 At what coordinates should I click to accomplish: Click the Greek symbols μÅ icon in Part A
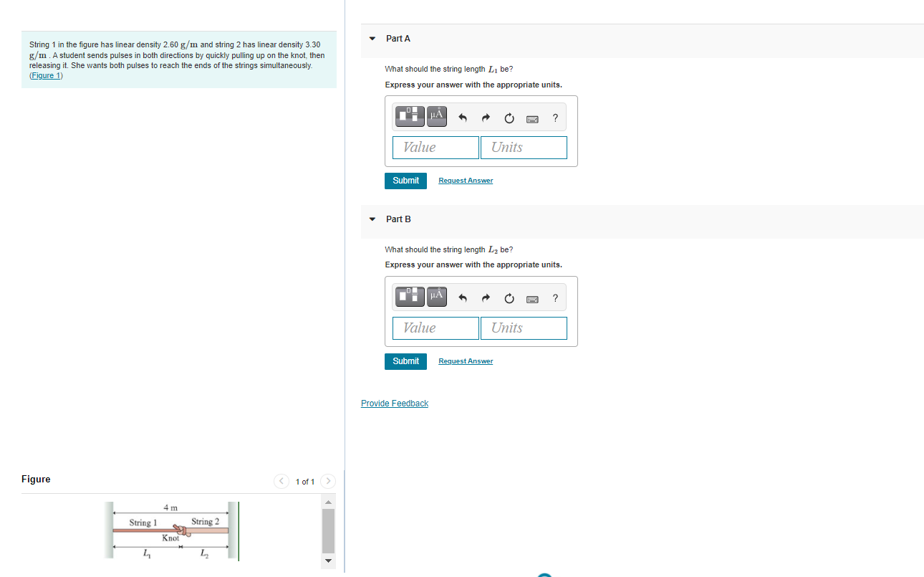tap(436, 115)
